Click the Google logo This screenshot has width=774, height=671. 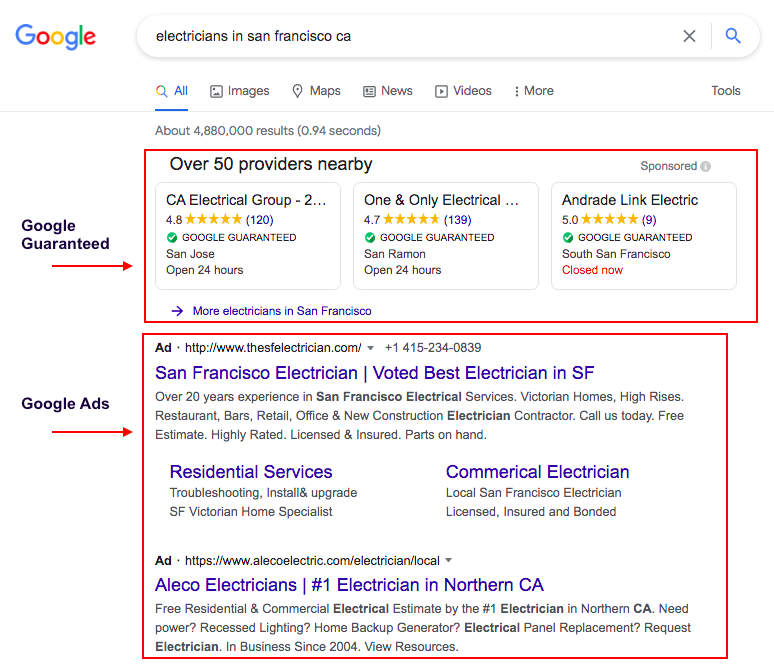pos(55,37)
